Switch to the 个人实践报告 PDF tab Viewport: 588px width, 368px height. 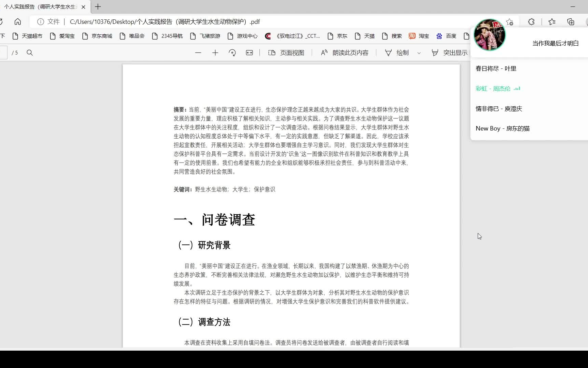[x=41, y=7]
